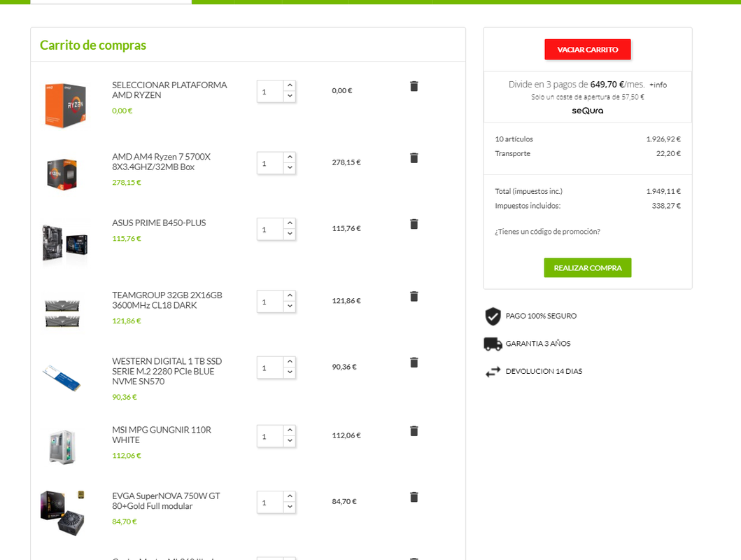Delete EVGA SuperNOVA 750W GT from cart
The height and width of the screenshot is (560, 741).
click(x=414, y=497)
